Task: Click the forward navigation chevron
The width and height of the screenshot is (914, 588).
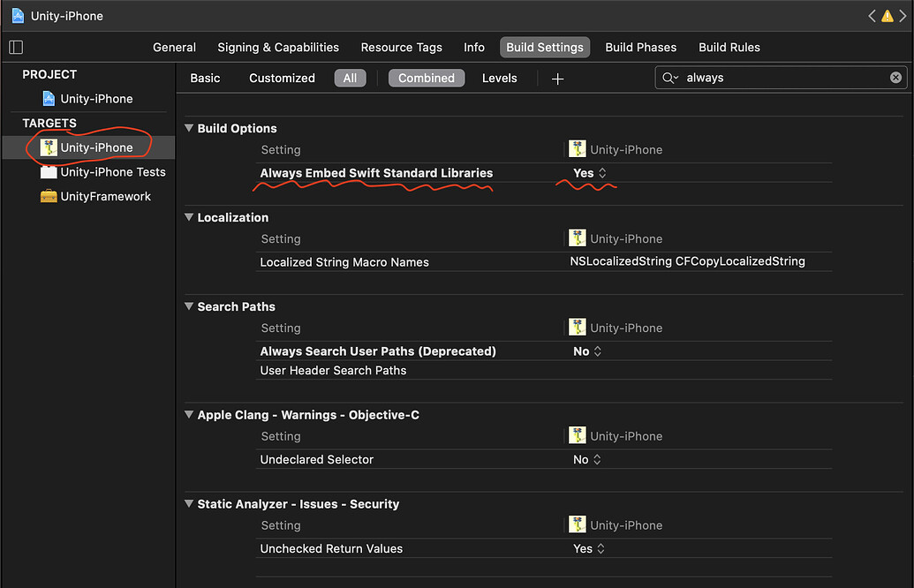Action: 902,15
